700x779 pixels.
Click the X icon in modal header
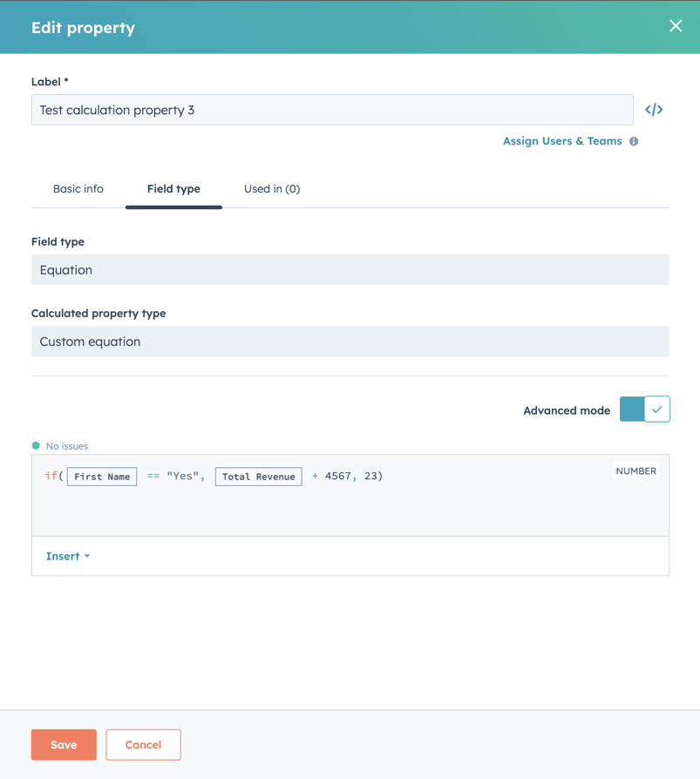click(x=676, y=25)
